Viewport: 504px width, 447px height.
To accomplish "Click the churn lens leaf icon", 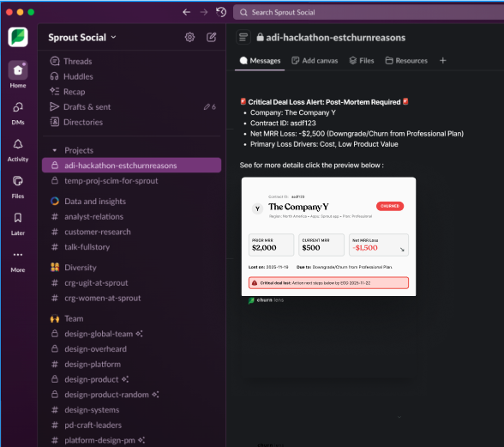I will point(251,300).
